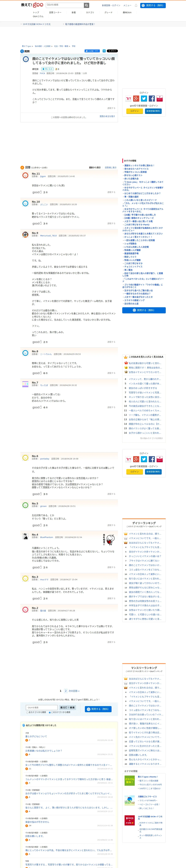This screenshot has width=186, height=868.
Task: Open the メニュー header menu
Action: (x=127, y=5)
